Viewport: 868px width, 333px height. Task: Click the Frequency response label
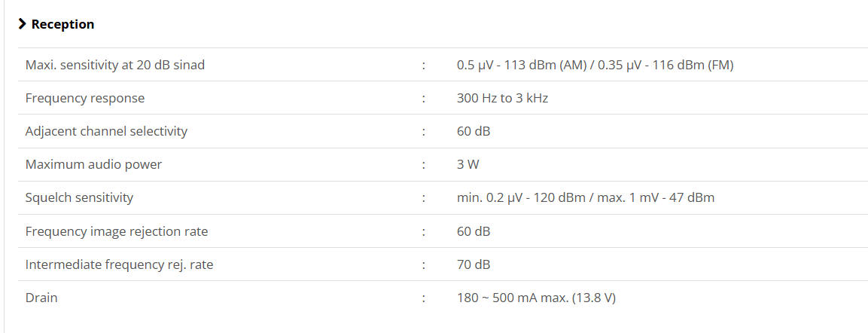point(85,98)
